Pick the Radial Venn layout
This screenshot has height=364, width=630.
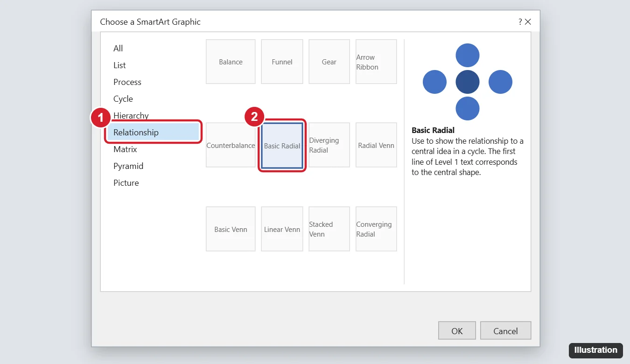click(x=376, y=145)
